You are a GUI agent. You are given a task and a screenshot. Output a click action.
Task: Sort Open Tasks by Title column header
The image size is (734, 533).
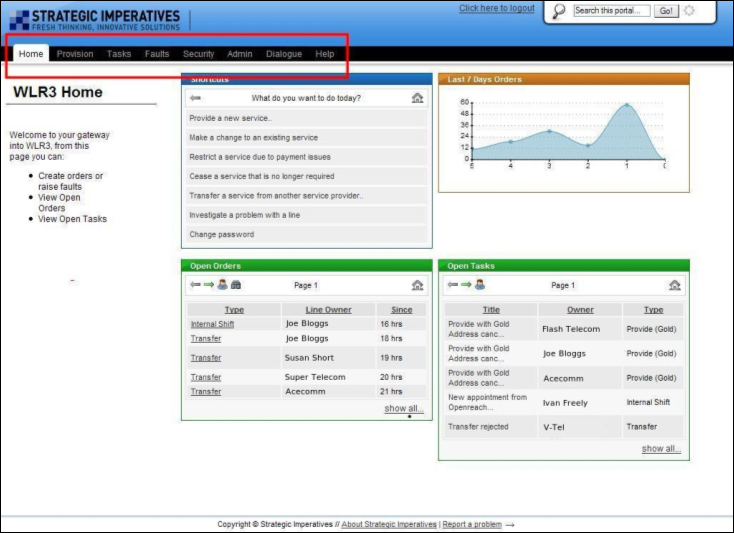491,310
